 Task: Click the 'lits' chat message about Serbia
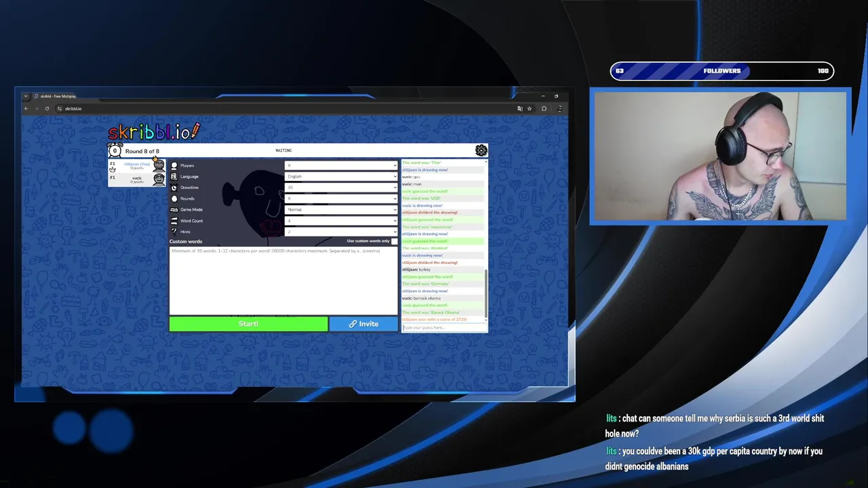[x=715, y=426]
